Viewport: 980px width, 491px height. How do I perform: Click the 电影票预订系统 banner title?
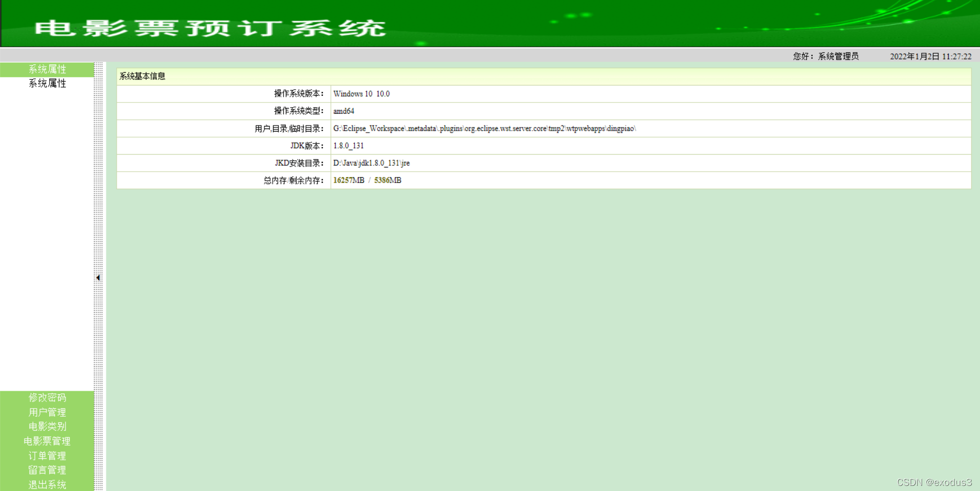pyautogui.click(x=210, y=28)
